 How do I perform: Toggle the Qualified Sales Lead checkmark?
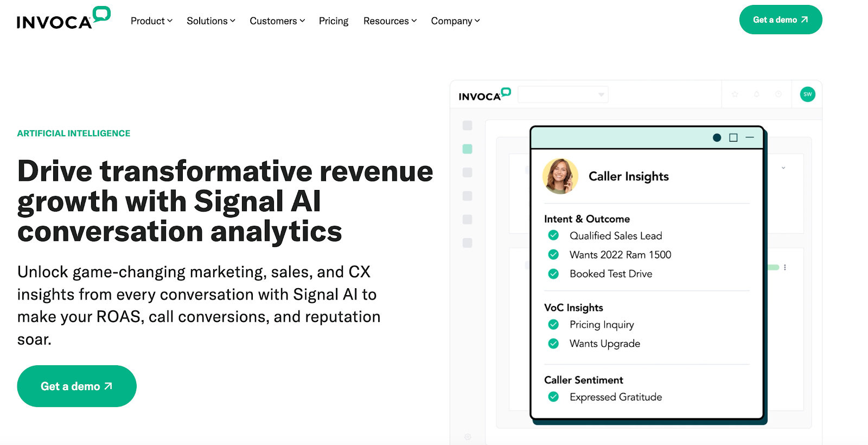tap(553, 235)
